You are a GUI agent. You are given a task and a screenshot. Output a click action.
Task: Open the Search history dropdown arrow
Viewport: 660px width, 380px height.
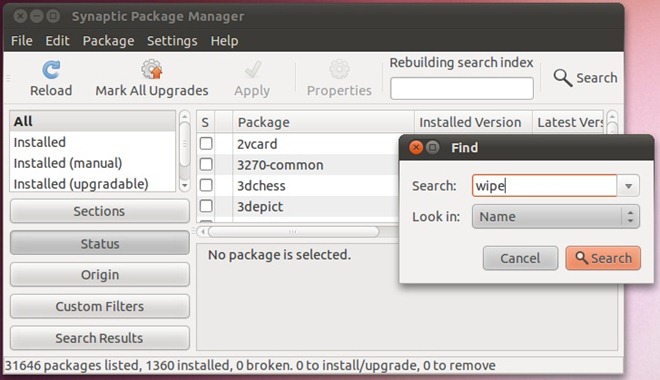[628, 186]
